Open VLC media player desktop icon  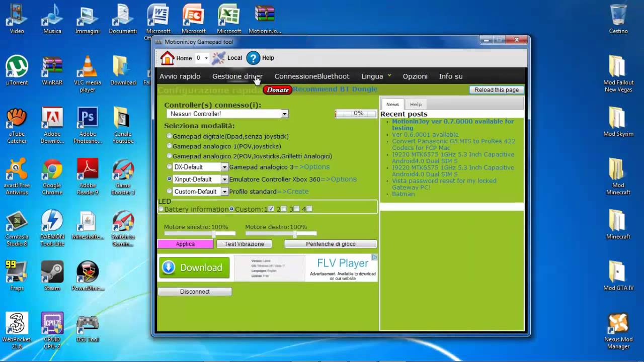[88, 74]
